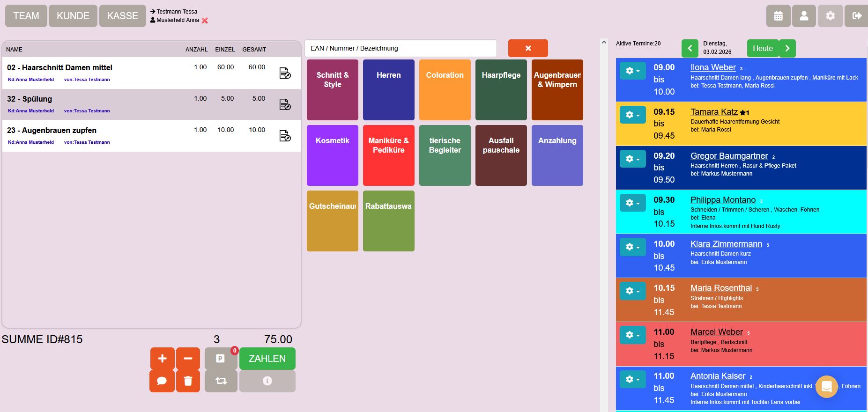Go to next day with right arrow
The width and height of the screenshot is (868, 412).
click(x=787, y=48)
